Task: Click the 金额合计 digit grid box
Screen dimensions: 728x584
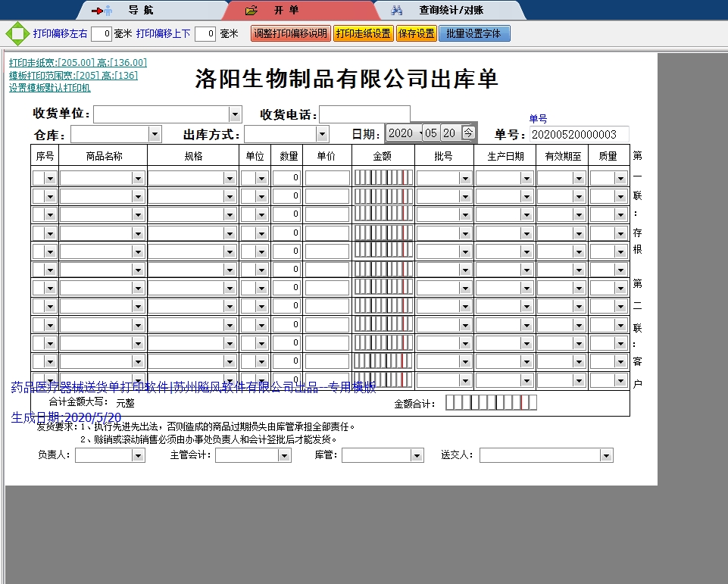Action: [x=491, y=403]
